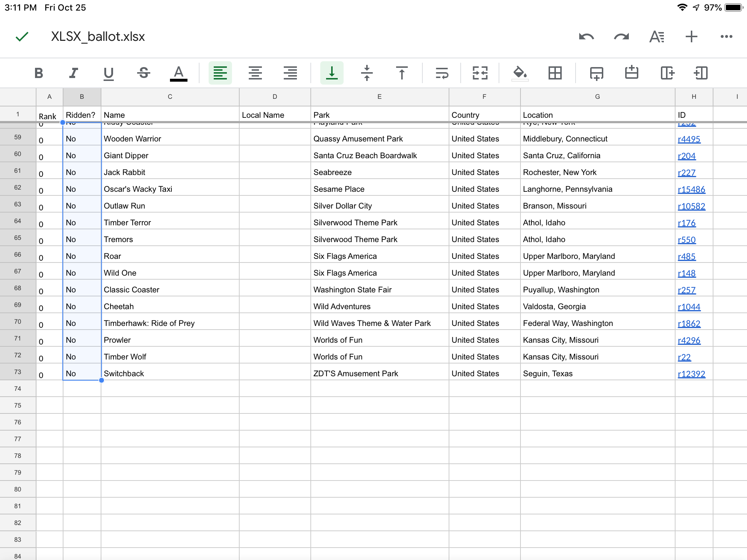
Task: Toggle bold formatting
Action: point(39,73)
